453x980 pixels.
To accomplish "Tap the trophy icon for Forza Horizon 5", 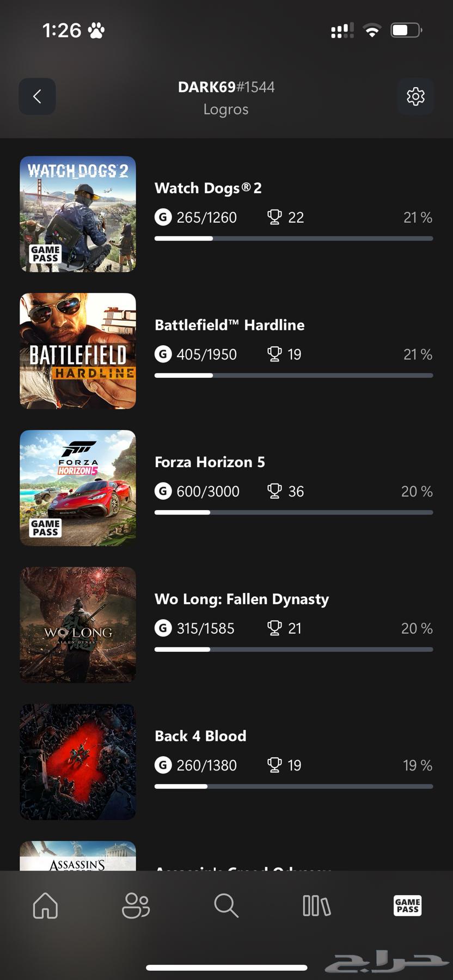I will (x=274, y=491).
